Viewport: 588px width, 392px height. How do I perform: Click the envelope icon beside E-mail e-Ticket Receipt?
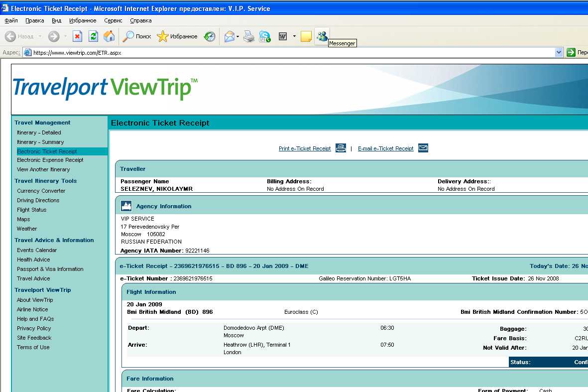click(x=423, y=148)
